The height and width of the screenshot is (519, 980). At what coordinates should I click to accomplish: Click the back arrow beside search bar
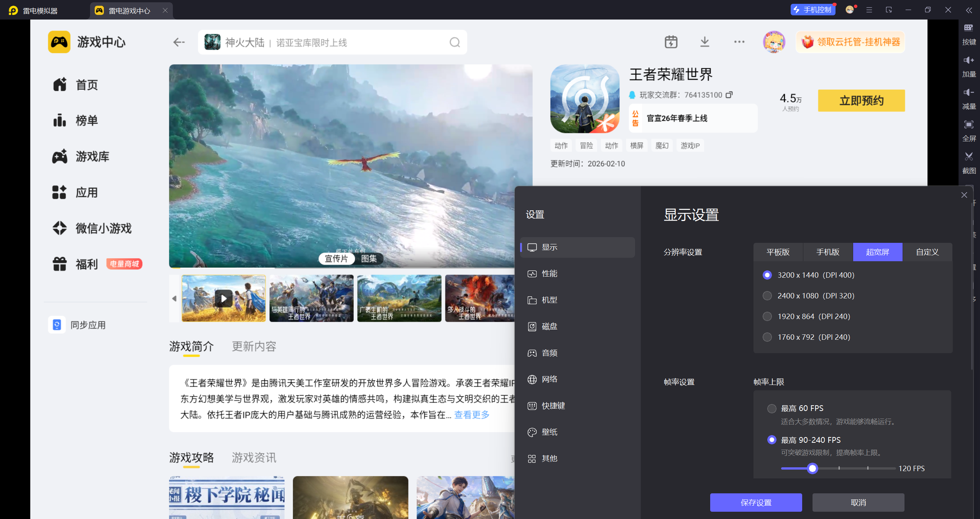pos(179,42)
